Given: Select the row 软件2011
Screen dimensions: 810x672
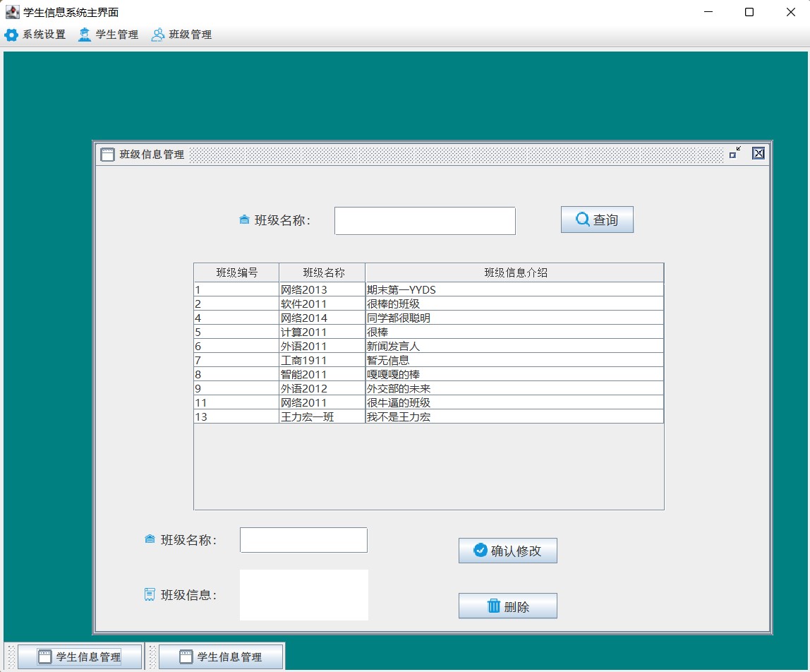Looking at the screenshot, I should tap(429, 304).
